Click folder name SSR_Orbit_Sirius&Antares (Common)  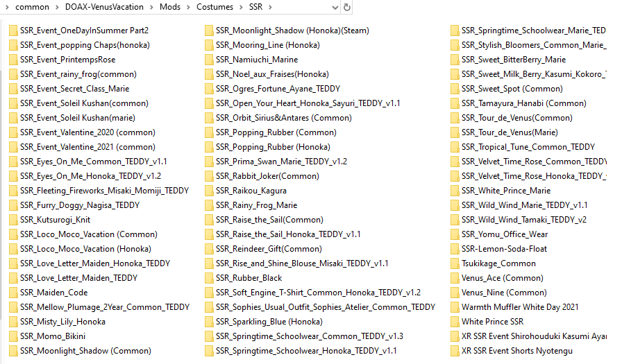coord(284,118)
